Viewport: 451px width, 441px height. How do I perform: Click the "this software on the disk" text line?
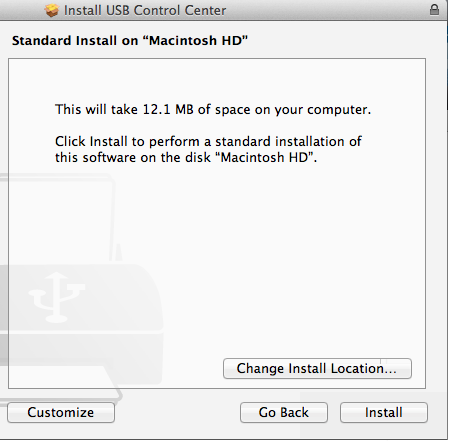(186, 157)
